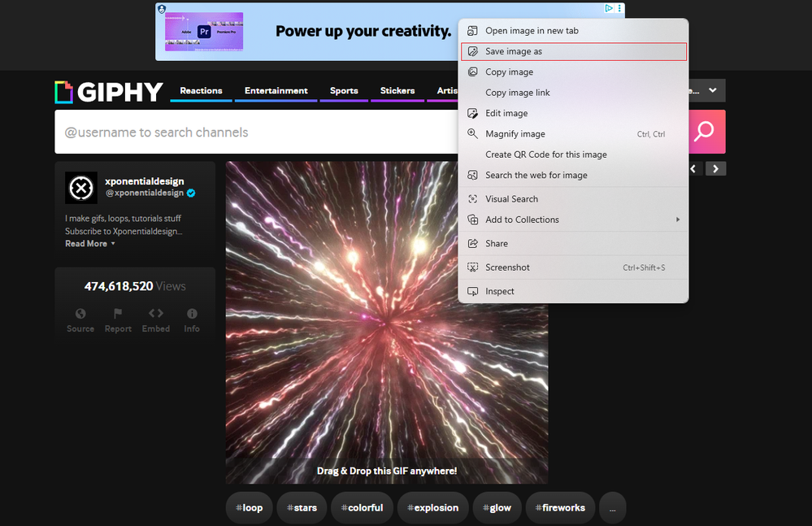Click the Embed code brackets icon

pyautogui.click(x=156, y=313)
